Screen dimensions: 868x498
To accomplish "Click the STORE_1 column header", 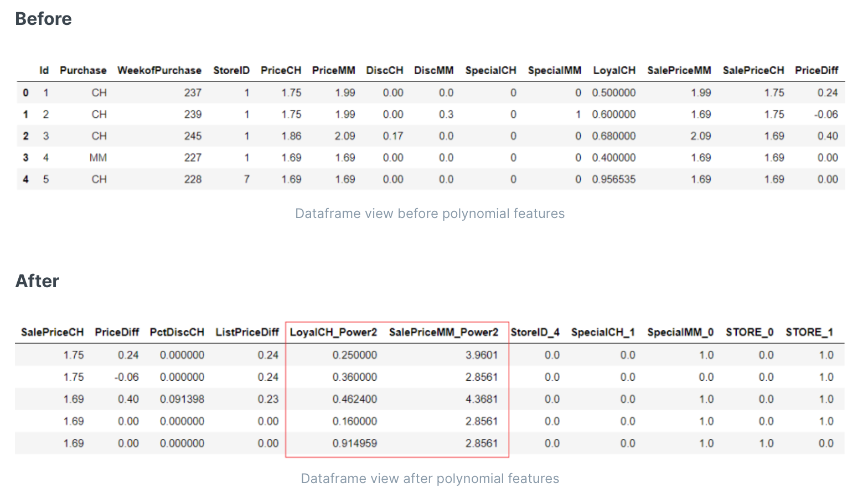I will pos(809,332).
